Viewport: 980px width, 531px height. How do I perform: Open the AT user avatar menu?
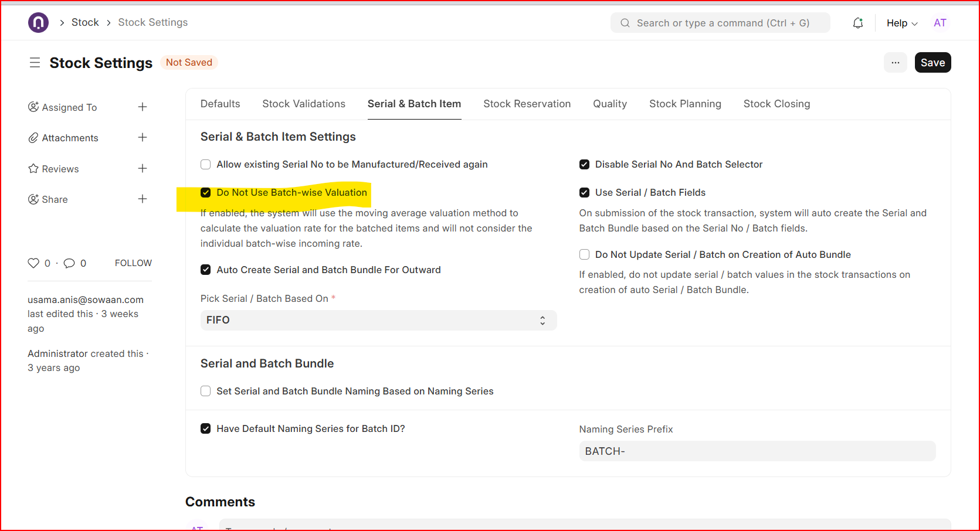point(940,23)
